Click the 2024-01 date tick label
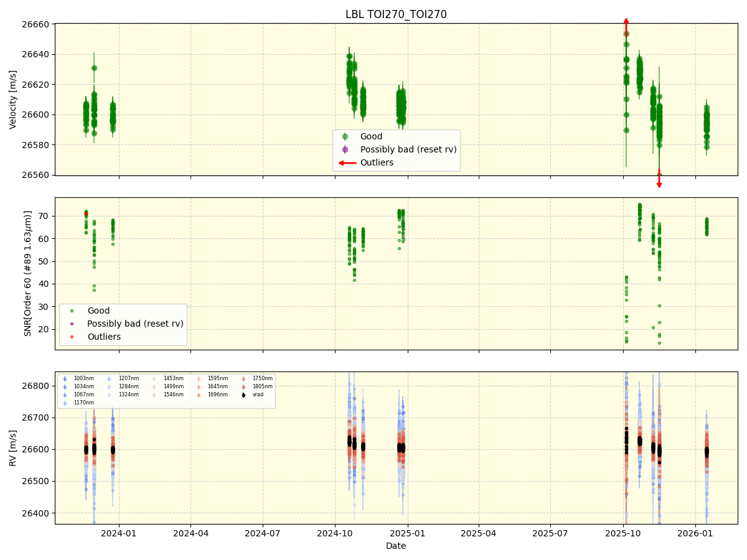 point(119,533)
